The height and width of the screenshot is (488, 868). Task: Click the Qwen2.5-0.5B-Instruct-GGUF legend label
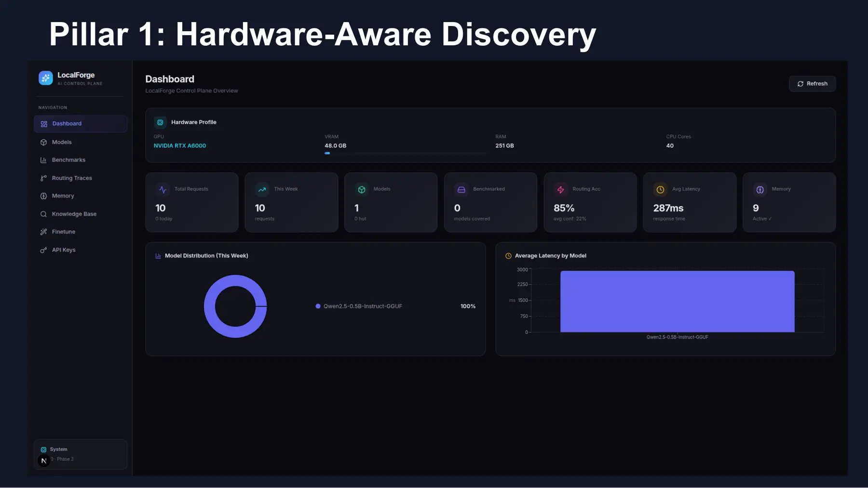pos(363,306)
